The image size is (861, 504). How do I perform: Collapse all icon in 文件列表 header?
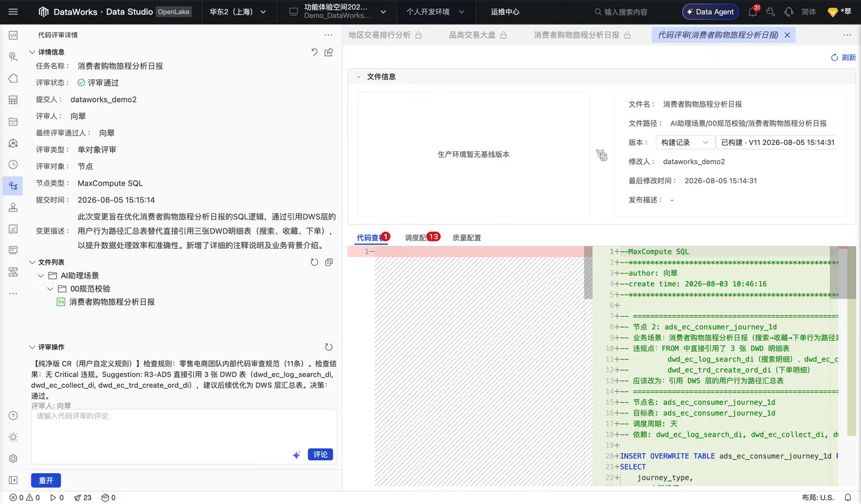pyautogui.click(x=329, y=262)
